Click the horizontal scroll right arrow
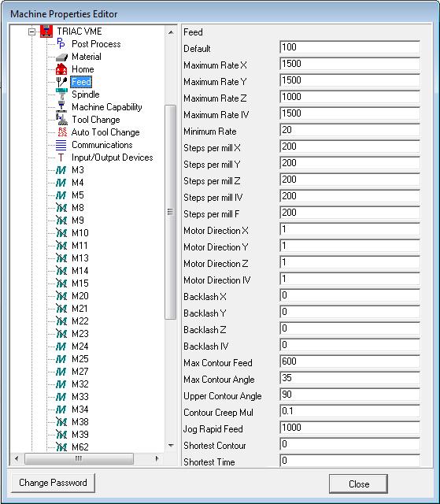 coord(157,458)
